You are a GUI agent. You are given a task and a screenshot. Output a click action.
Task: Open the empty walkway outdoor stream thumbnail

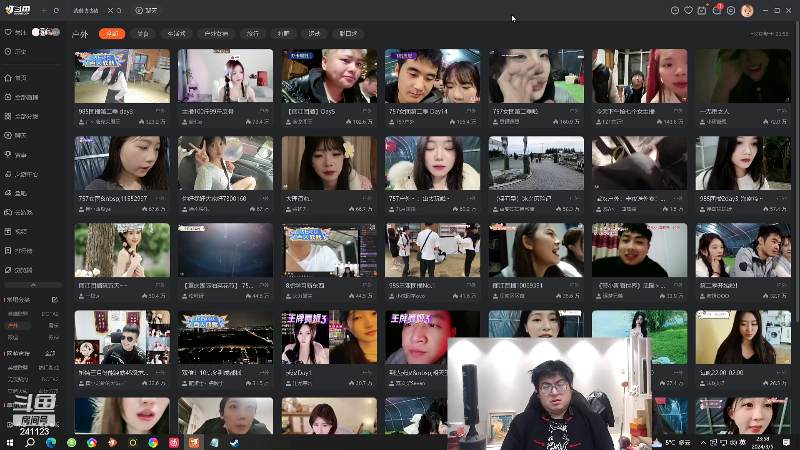click(x=536, y=163)
